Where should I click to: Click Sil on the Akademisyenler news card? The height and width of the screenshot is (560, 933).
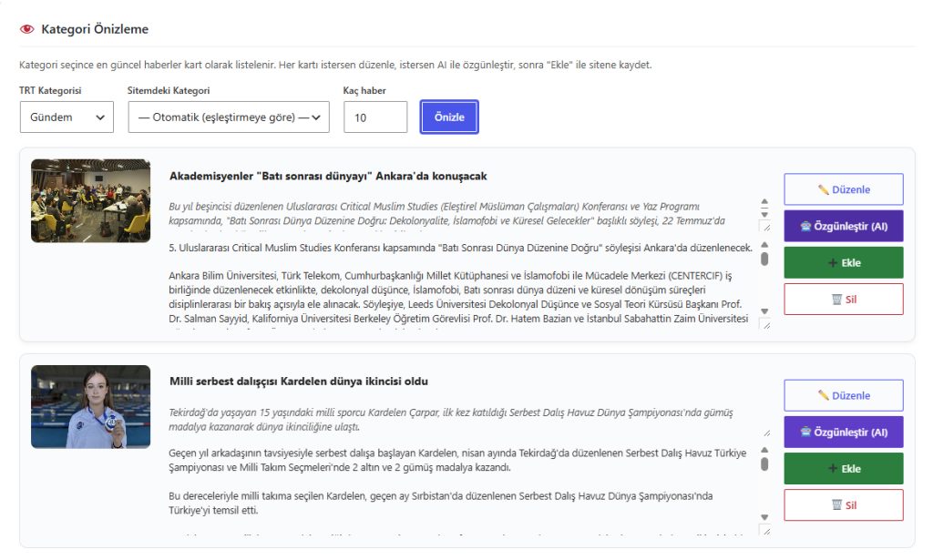point(843,300)
